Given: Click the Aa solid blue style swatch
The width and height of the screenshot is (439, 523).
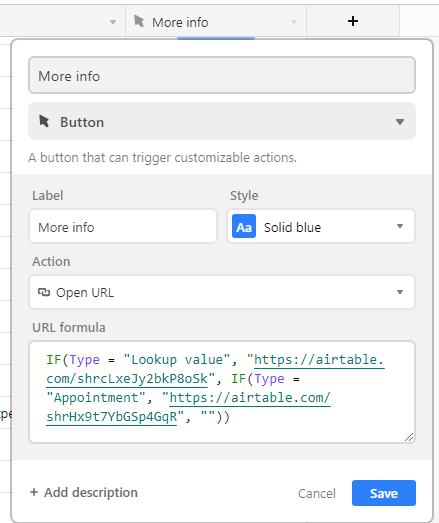Looking at the screenshot, I should [x=244, y=226].
